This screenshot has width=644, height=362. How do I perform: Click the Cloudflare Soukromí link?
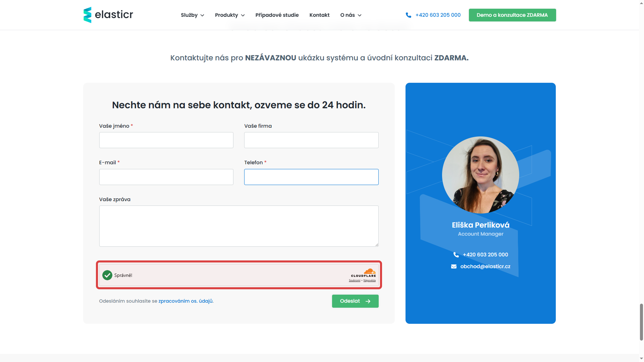(355, 281)
